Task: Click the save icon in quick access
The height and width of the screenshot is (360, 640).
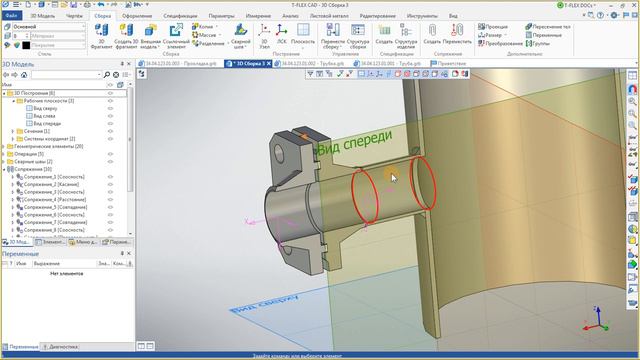Action: click(74, 5)
